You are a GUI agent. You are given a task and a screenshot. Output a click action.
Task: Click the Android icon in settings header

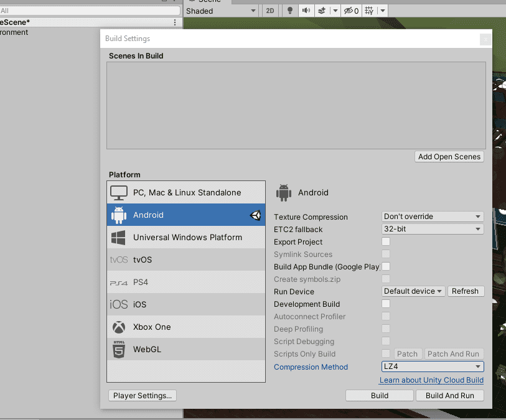tap(284, 193)
